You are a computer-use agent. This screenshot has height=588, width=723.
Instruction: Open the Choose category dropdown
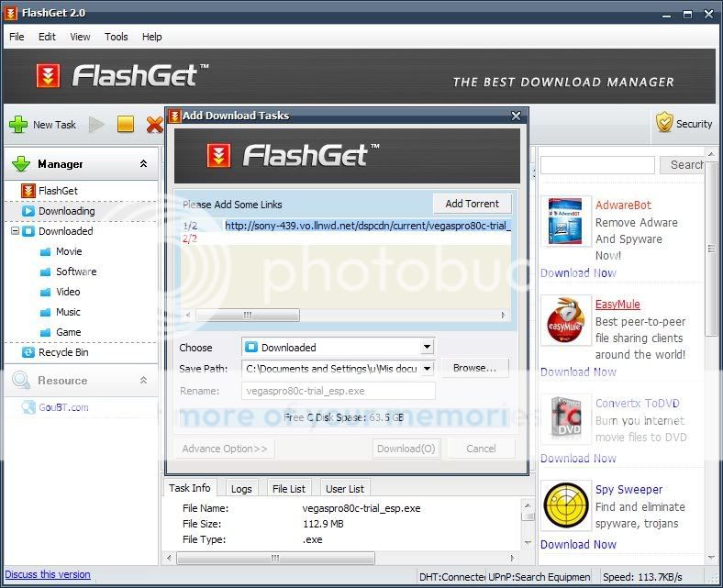pyautogui.click(x=427, y=347)
